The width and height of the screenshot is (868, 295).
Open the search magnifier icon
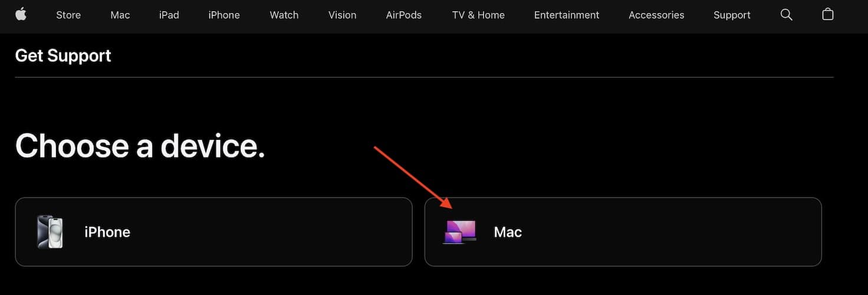[786, 15]
